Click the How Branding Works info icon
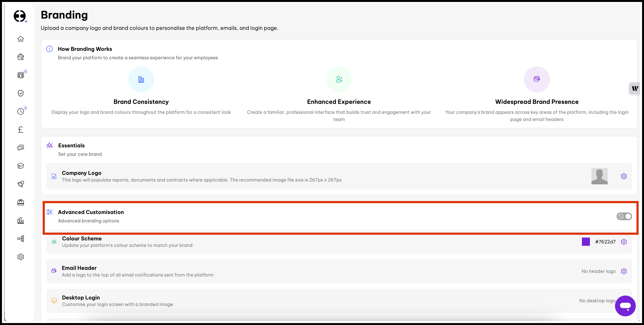 pos(50,49)
